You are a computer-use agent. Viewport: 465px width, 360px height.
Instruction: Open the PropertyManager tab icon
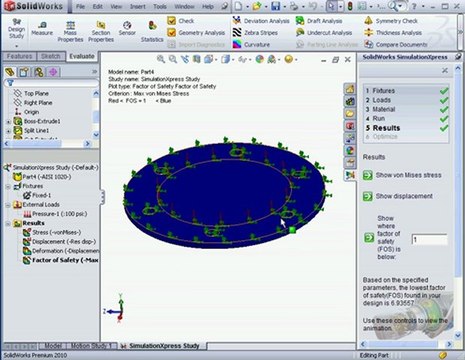coord(24,72)
